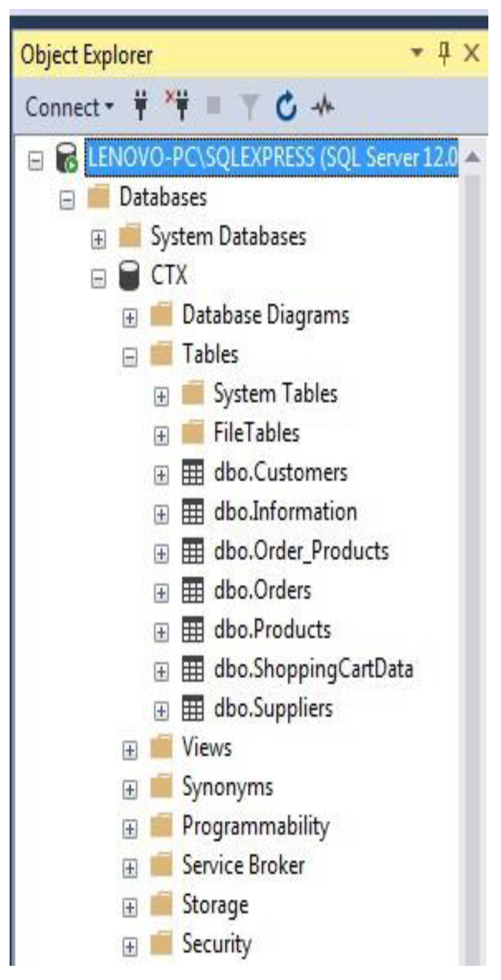
Task: Expand the Programmability folder
Action: point(130,829)
